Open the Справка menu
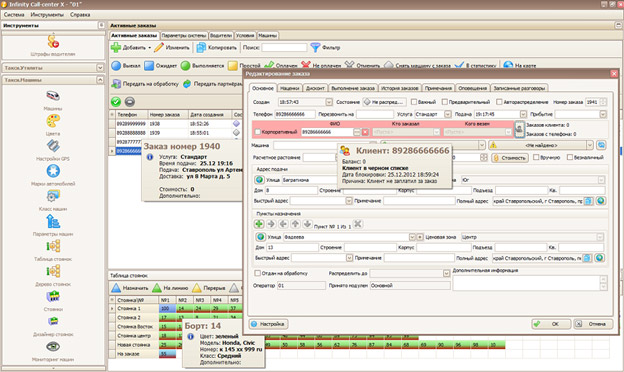624x372 pixels. [80, 15]
